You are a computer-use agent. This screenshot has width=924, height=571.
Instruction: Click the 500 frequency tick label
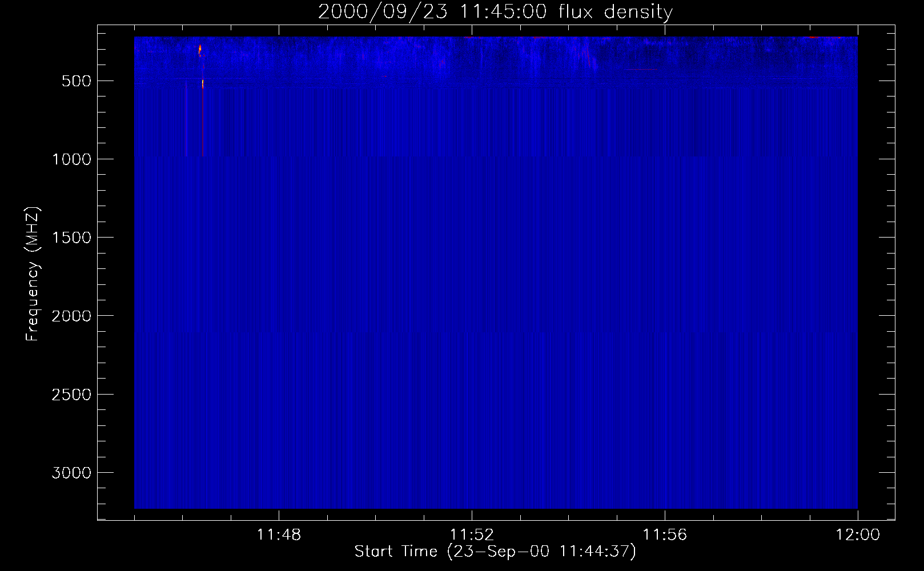[77, 81]
